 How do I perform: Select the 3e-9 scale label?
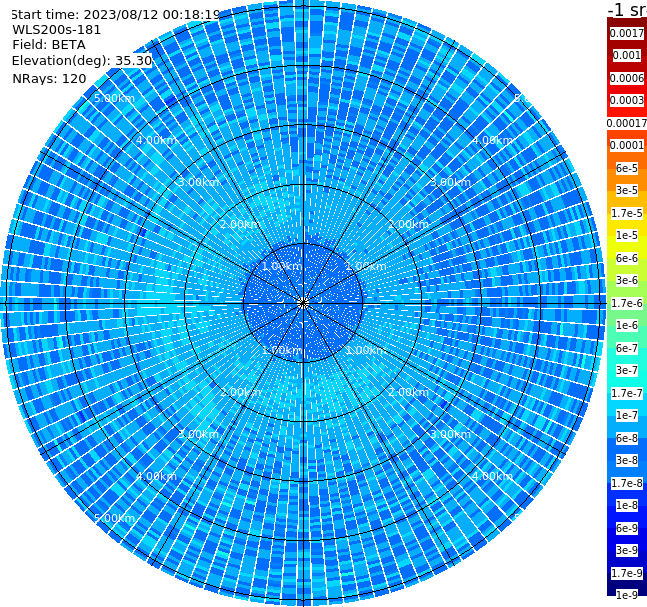627,550
